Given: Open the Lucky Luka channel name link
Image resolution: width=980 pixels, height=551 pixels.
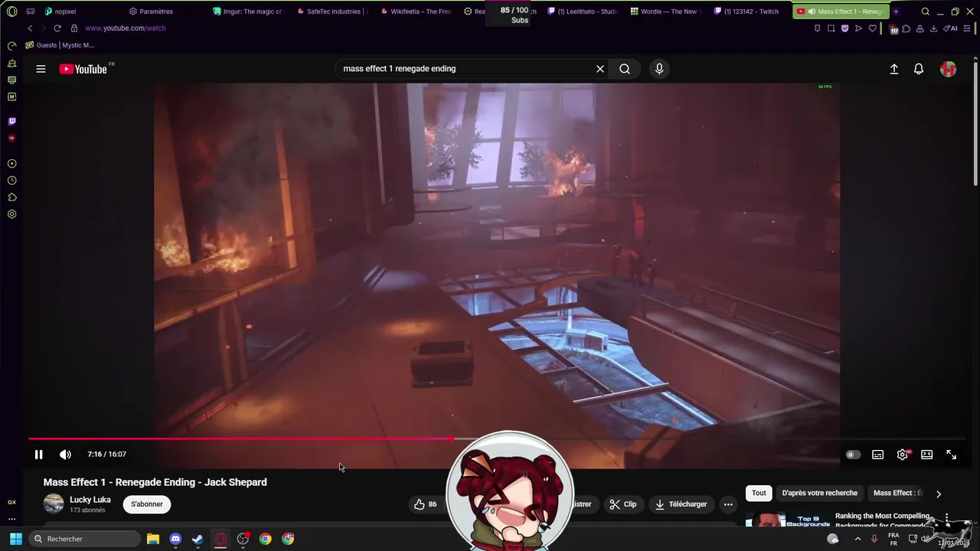Looking at the screenshot, I should tap(90, 500).
